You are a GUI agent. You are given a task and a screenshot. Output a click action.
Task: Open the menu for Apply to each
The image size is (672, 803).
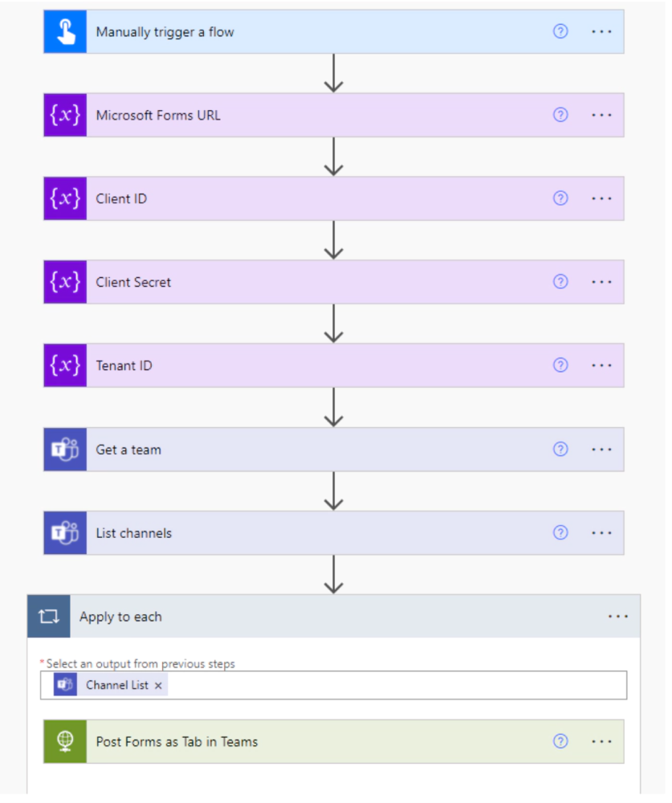tap(618, 616)
